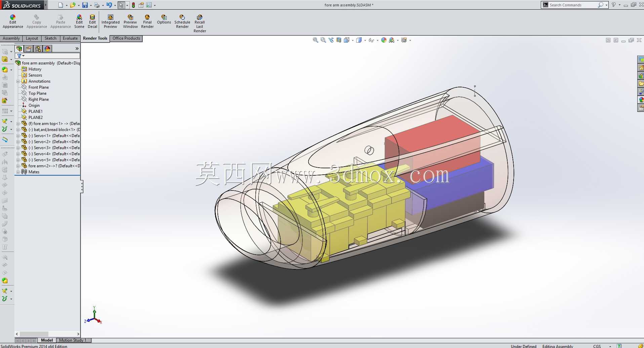Expand the fore arm top<1> component

click(x=18, y=124)
